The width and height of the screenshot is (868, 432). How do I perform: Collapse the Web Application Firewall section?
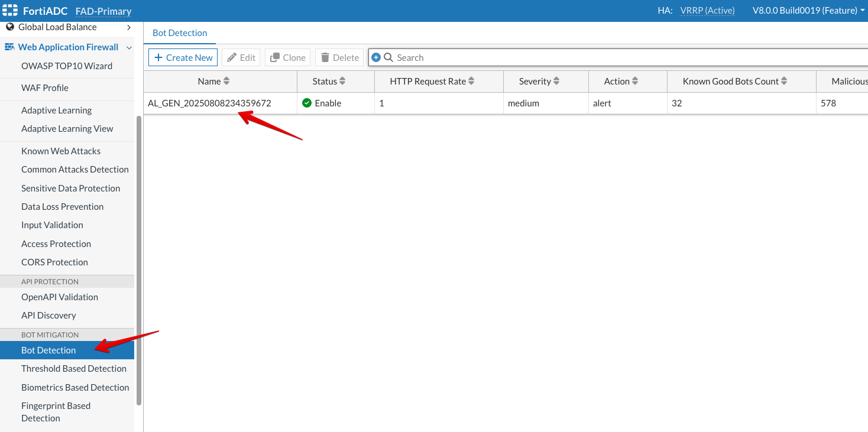click(x=129, y=47)
